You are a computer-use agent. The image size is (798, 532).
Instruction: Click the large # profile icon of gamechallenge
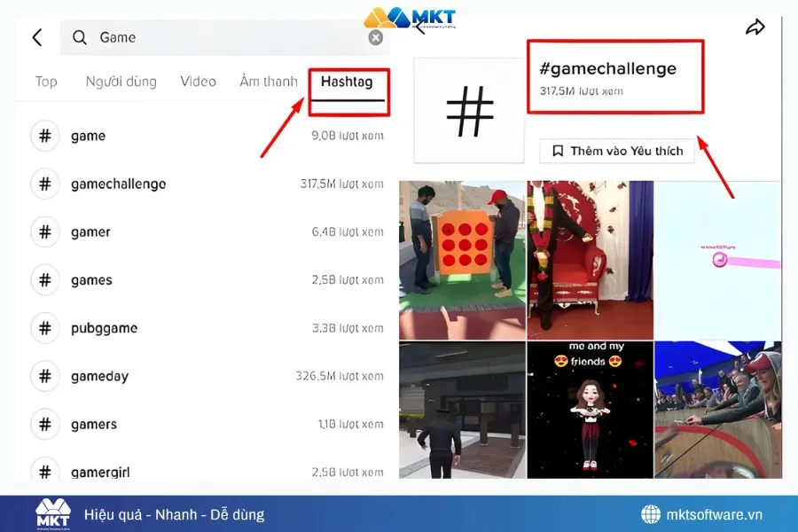(469, 110)
